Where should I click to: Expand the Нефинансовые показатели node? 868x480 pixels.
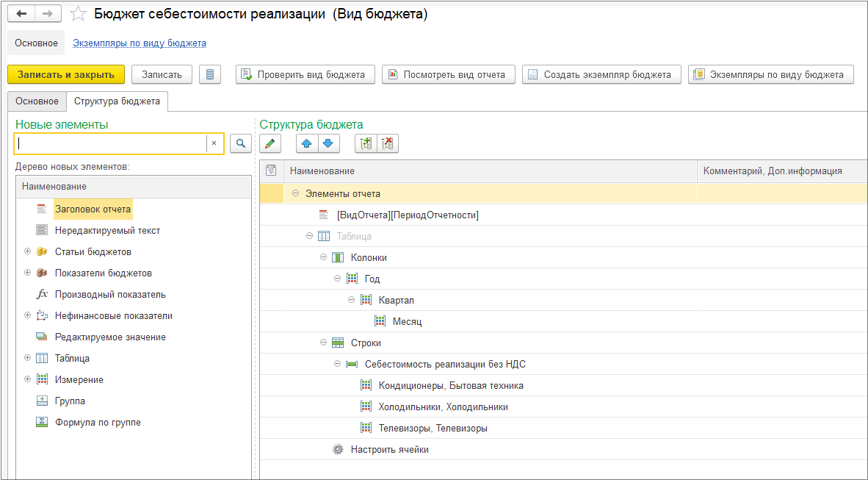pos(28,315)
